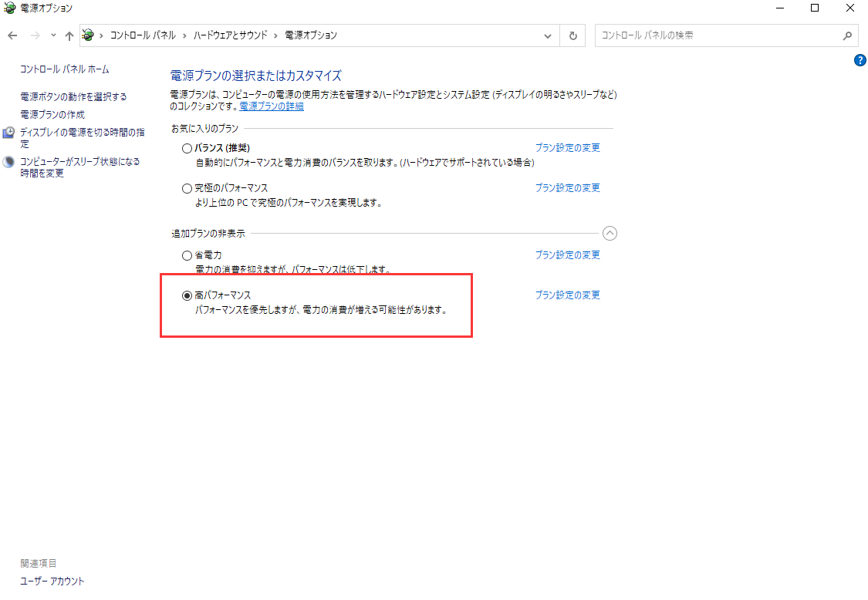Viewport: 868px width, 600px height.
Task: Select the バランス (推奨) power plan
Action: (x=187, y=148)
